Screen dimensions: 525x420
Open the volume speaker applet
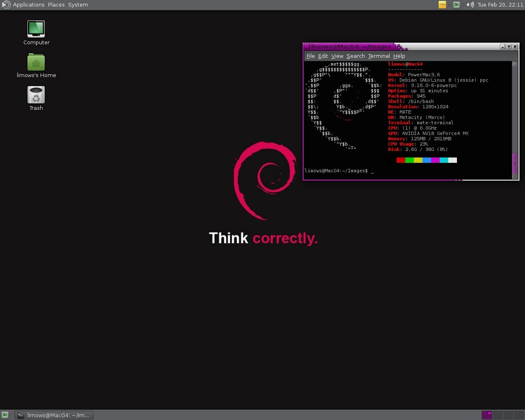coord(470,5)
